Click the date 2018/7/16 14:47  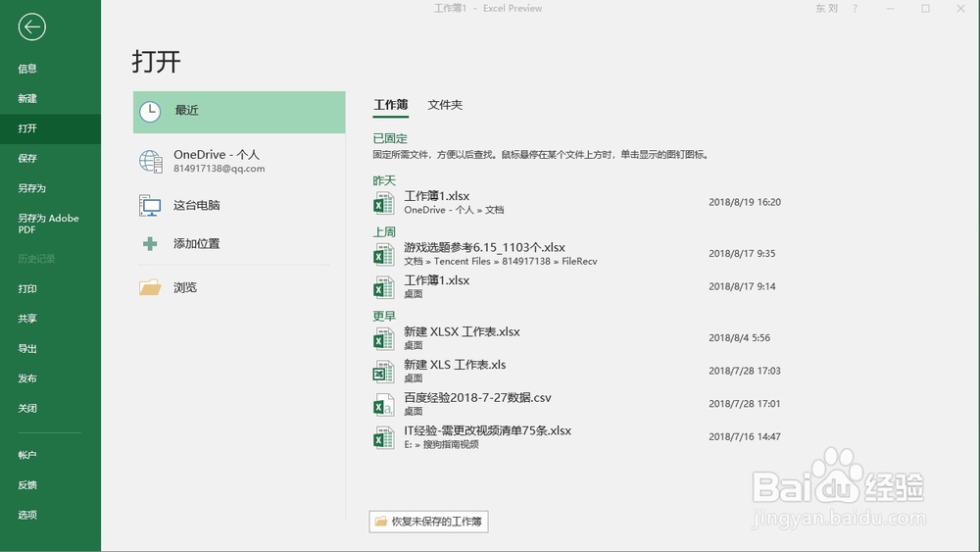tap(745, 437)
